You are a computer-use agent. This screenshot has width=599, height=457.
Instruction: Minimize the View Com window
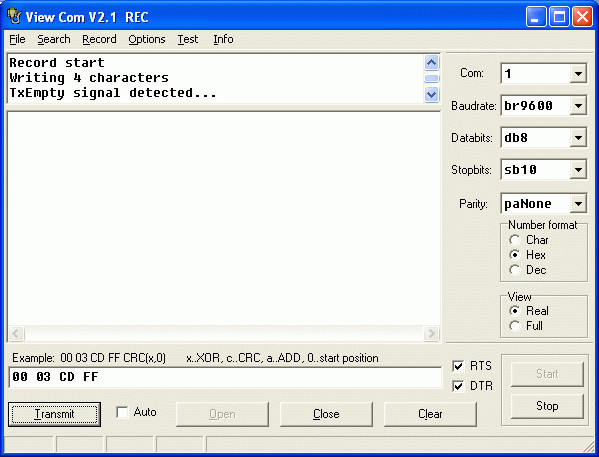(x=536, y=17)
